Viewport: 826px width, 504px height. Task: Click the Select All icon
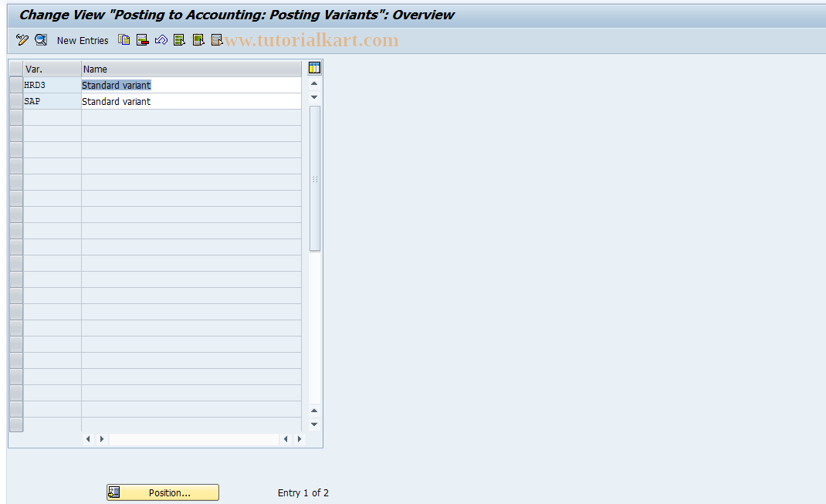pyautogui.click(x=179, y=40)
